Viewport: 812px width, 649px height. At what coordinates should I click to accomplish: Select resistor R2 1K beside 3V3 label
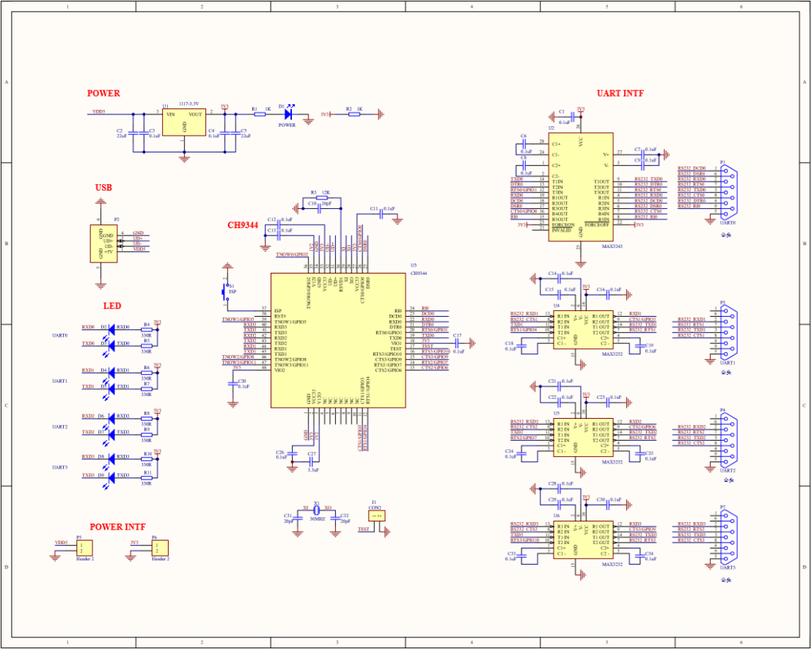point(354,114)
